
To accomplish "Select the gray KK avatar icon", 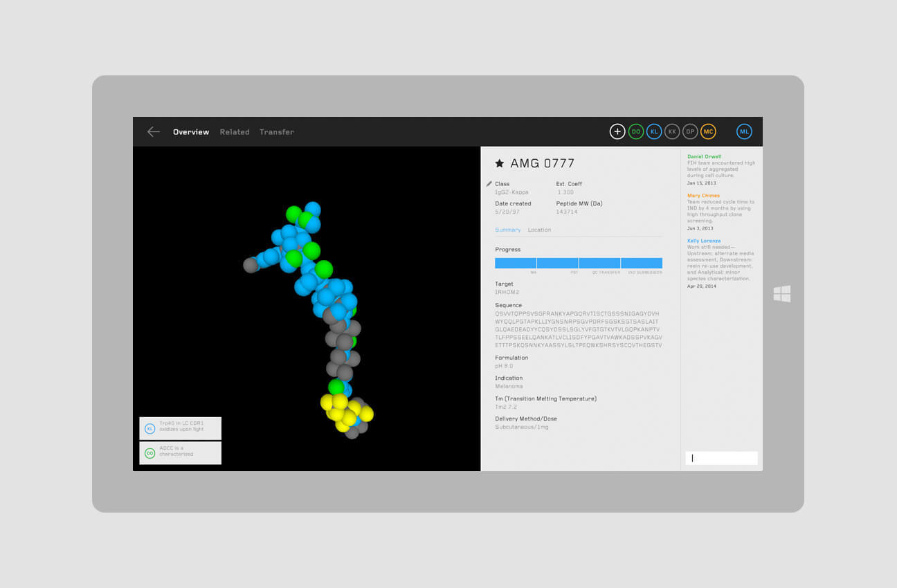I will pyautogui.click(x=672, y=131).
